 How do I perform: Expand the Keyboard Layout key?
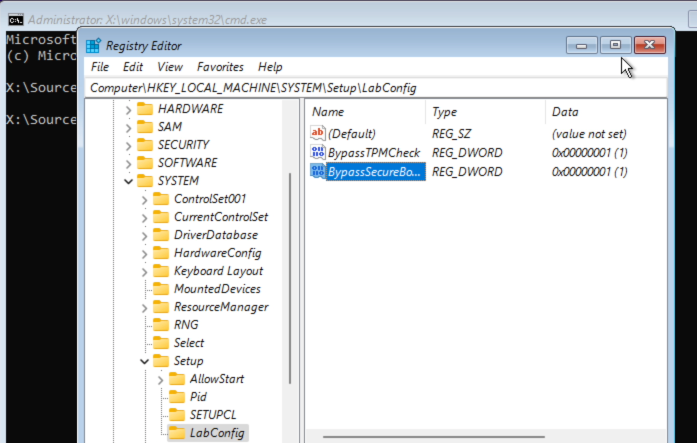point(144,271)
